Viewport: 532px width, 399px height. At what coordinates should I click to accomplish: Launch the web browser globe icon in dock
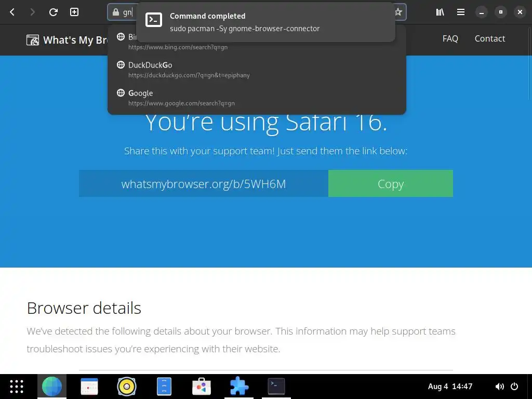[x=52, y=387]
